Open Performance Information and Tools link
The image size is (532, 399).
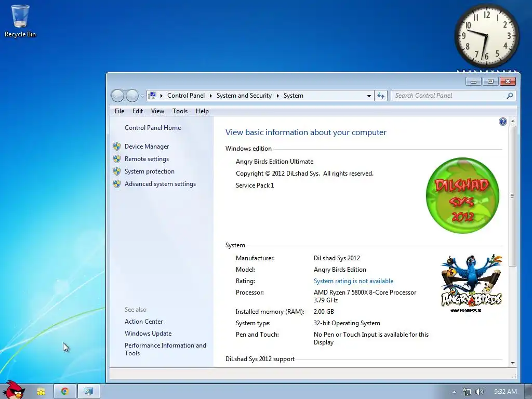[165, 349]
